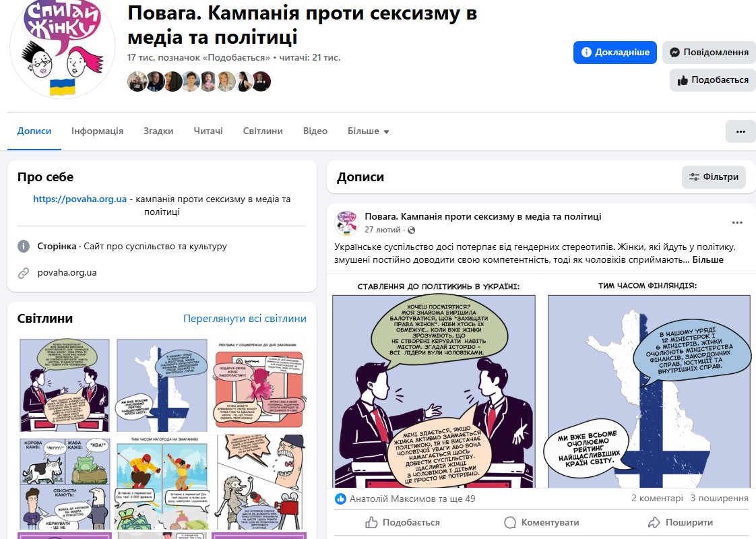This screenshot has height=539, width=756.
Task: Expand the Більше tab dropdown
Action: [369, 131]
